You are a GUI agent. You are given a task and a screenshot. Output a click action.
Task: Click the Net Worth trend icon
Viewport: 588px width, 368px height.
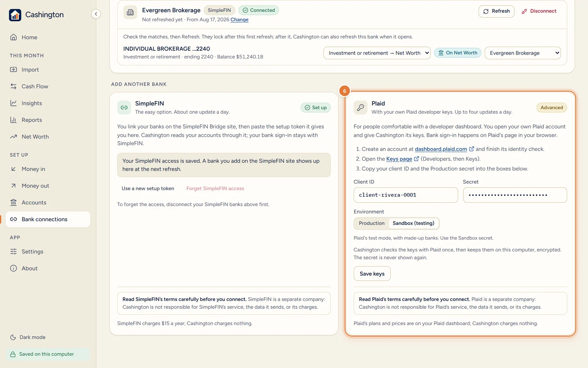pos(13,137)
